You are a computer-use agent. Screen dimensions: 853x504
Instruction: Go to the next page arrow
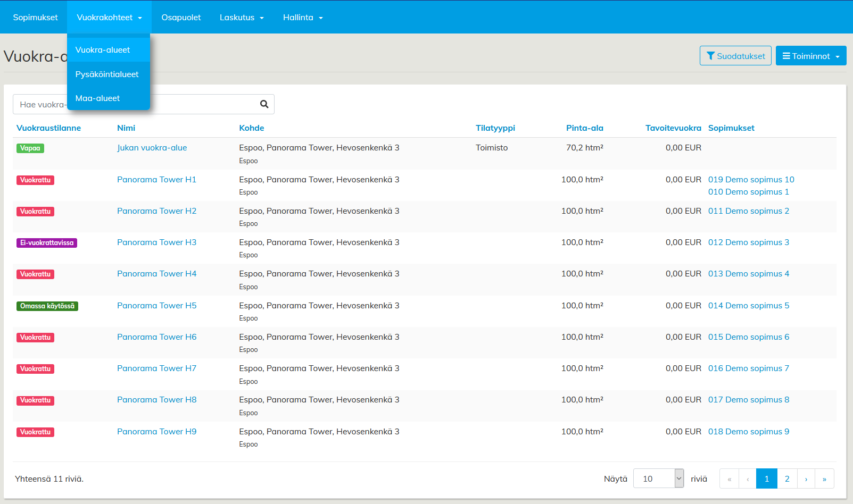pyautogui.click(x=806, y=478)
